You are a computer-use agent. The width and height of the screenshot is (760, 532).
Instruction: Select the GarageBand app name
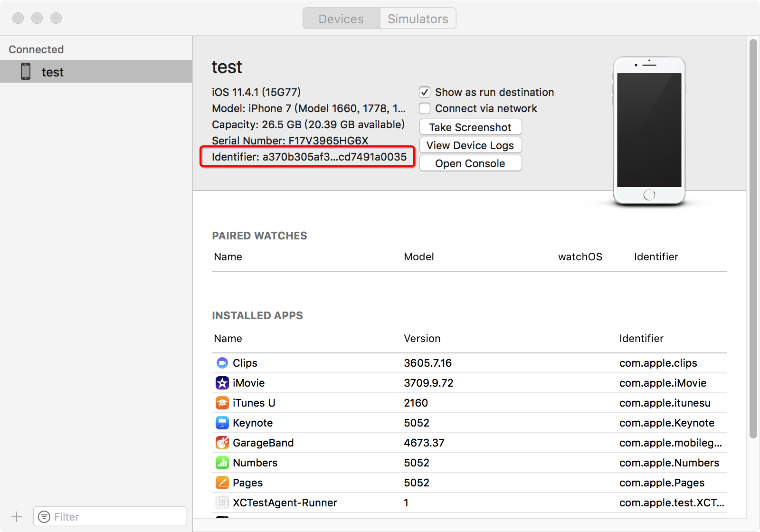click(x=263, y=443)
